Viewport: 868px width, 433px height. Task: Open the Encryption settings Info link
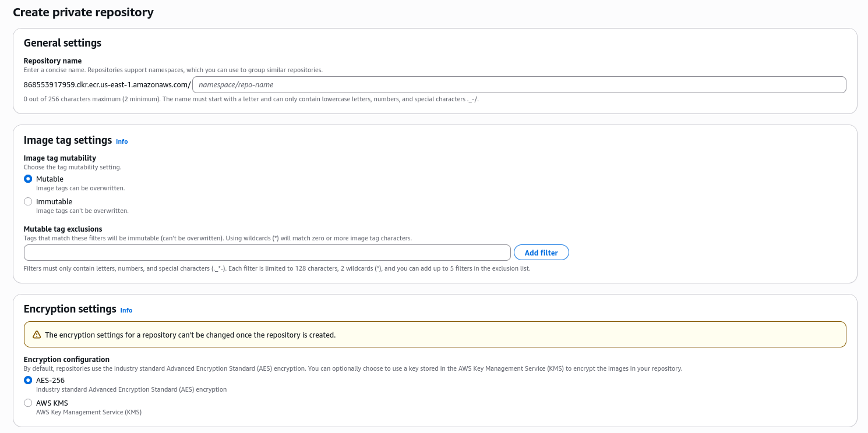[x=126, y=310]
